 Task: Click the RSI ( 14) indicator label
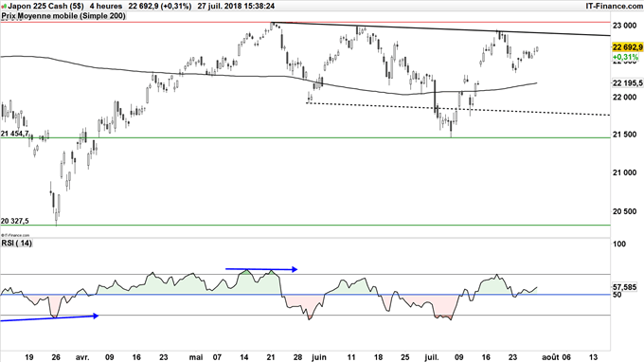point(16,243)
